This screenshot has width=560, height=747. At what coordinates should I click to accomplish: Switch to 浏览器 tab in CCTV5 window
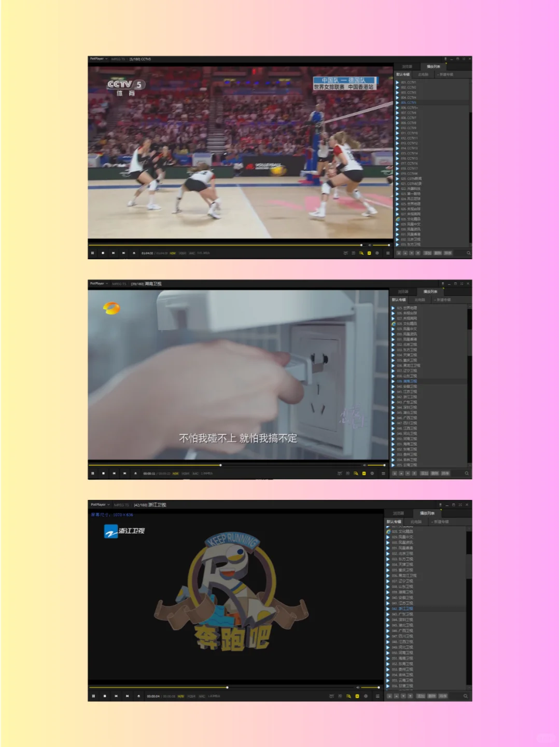tap(407, 66)
